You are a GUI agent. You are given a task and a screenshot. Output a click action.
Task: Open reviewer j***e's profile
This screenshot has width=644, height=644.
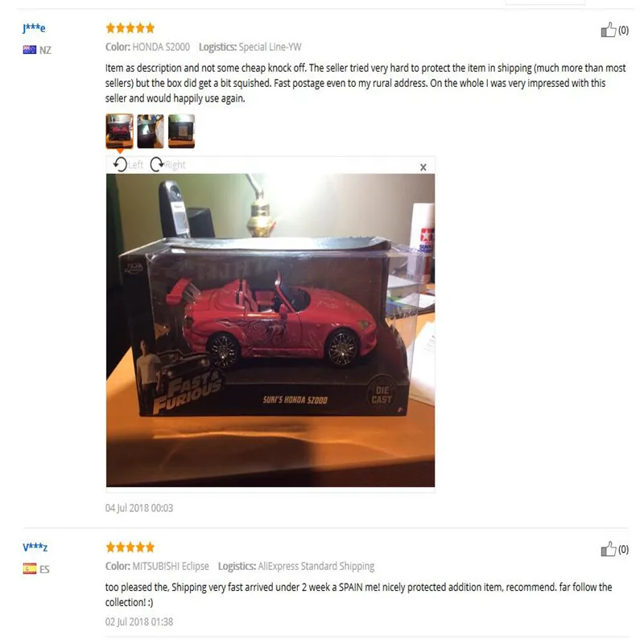pyautogui.click(x=34, y=28)
